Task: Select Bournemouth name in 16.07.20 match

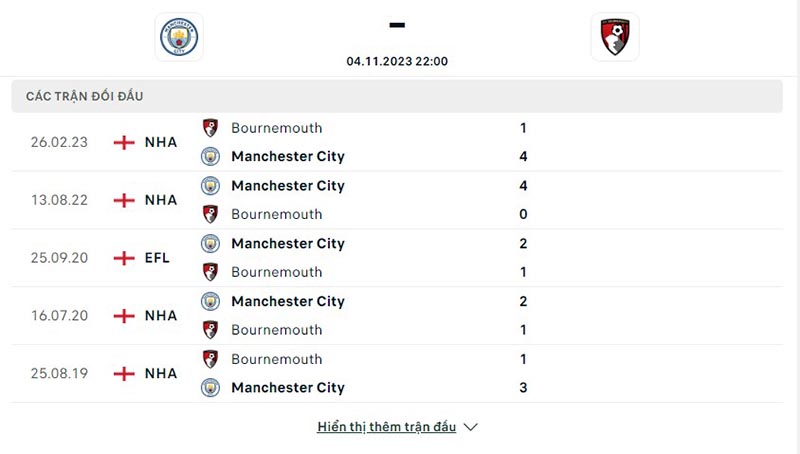Action: (x=276, y=330)
